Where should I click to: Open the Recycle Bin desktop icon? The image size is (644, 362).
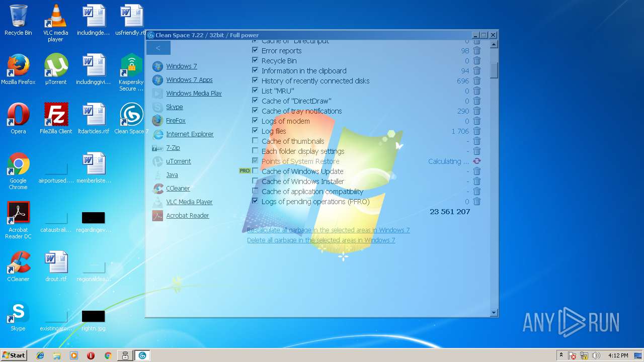[x=18, y=20]
